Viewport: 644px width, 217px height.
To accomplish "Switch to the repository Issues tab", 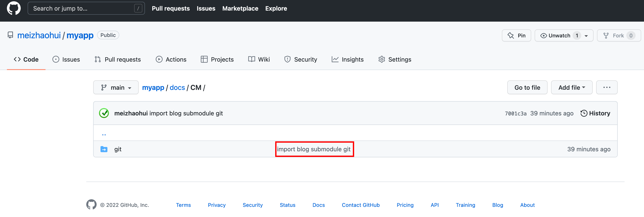I will pos(66,59).
